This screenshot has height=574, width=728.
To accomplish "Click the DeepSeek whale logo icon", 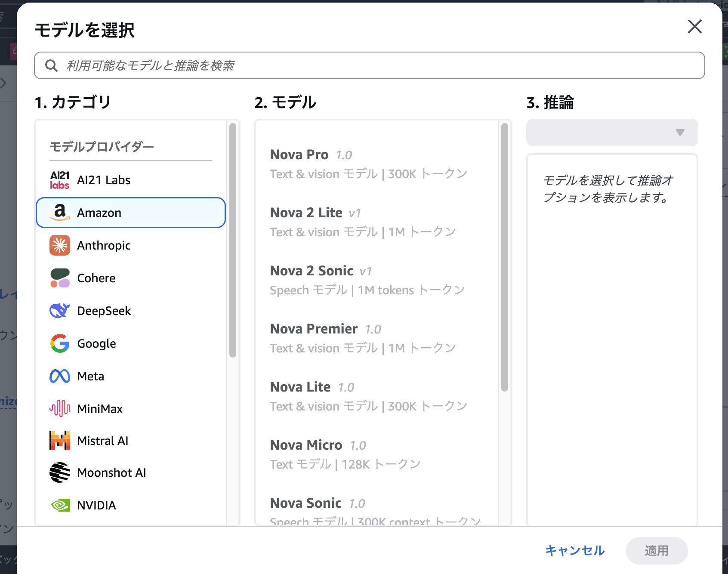I will pos(60,311).
